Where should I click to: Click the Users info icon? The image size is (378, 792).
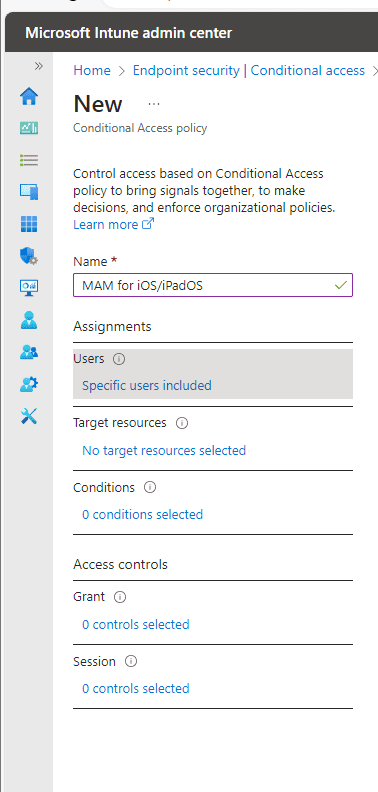[x=119, y=359]
